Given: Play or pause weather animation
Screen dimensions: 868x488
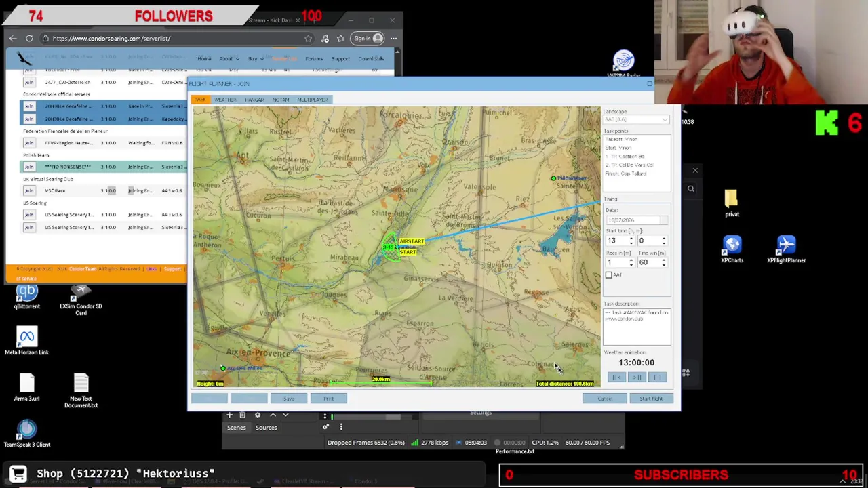Looking at the screenshot, I should click(637, 378).
